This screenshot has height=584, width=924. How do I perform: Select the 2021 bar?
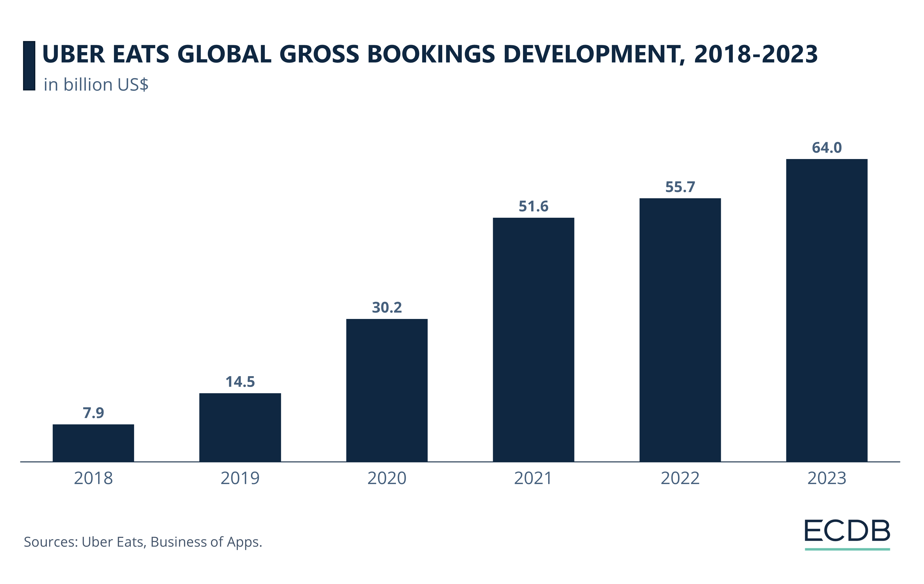pos(534,339)
